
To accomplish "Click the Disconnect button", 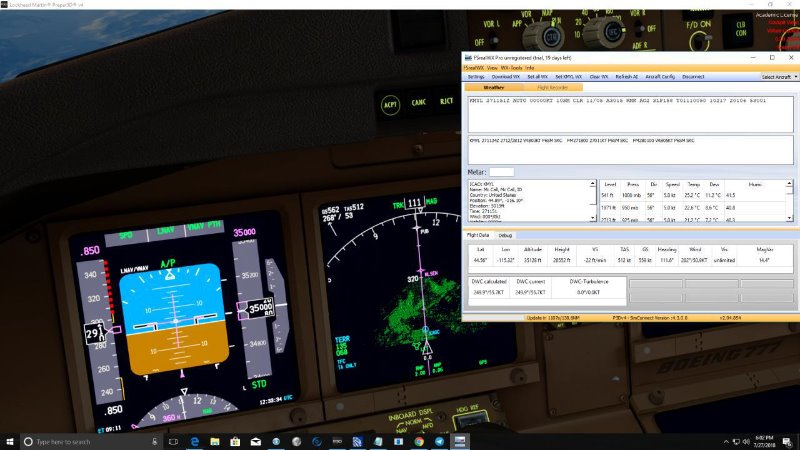I will tap(693, 77).
